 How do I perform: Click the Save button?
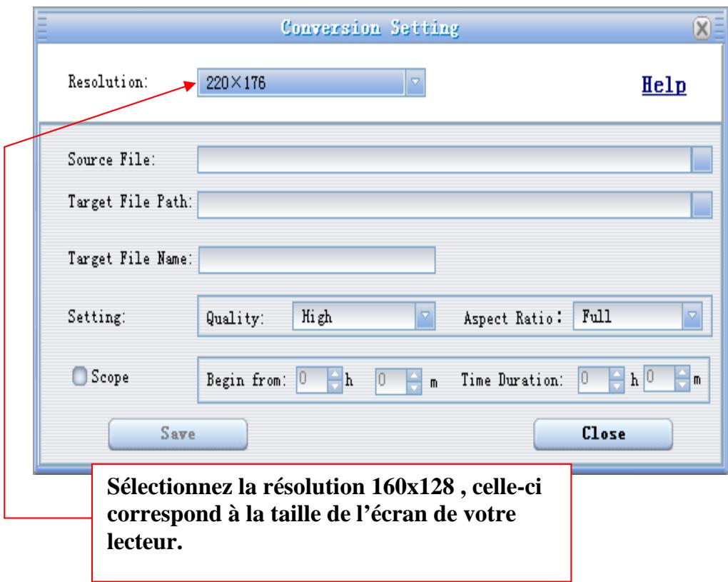coord(178,434)
